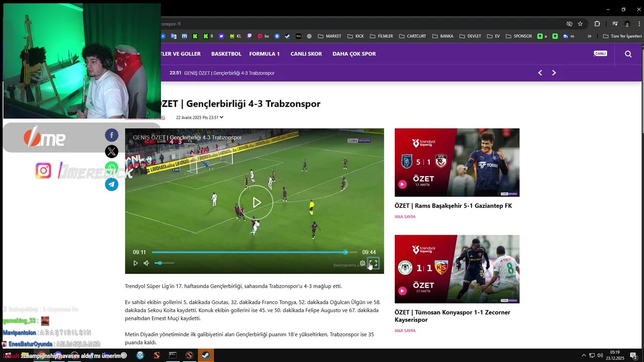Open Chrome media control icon
This screenshot has height=362, width=644.
pyautogui.click(x=615, y=24)
